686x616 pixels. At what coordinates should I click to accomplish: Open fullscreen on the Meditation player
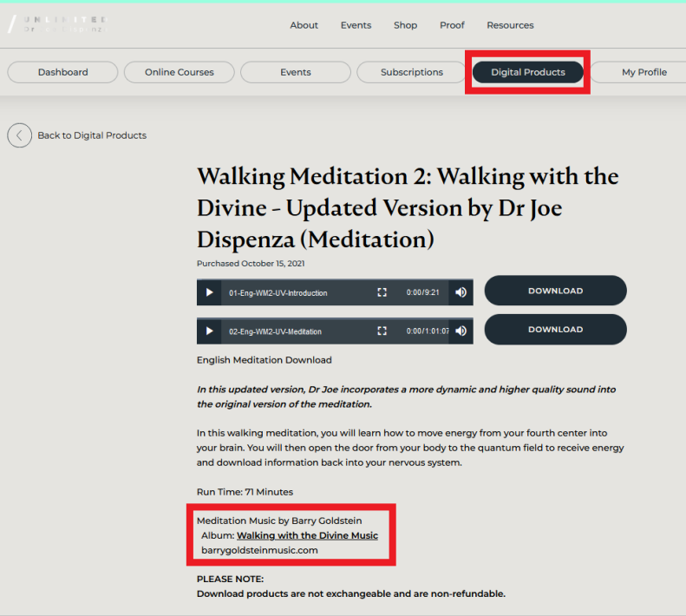[x=382, y=331]
